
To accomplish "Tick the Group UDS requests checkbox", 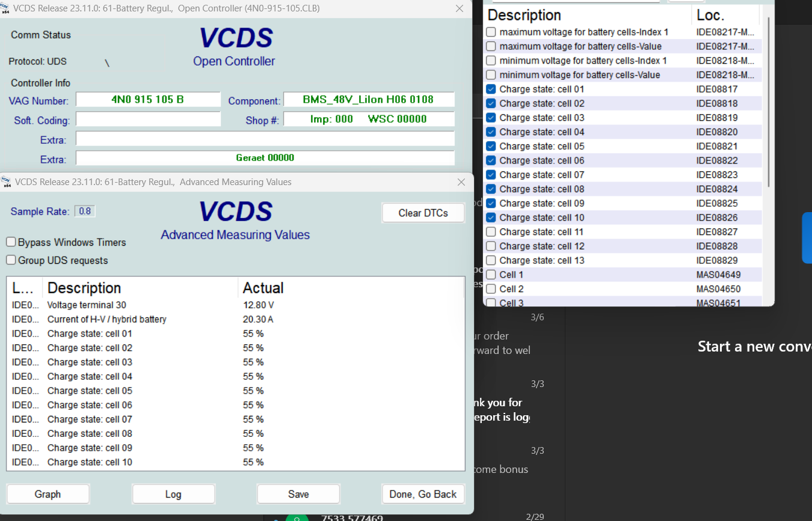I will point(11,260).
